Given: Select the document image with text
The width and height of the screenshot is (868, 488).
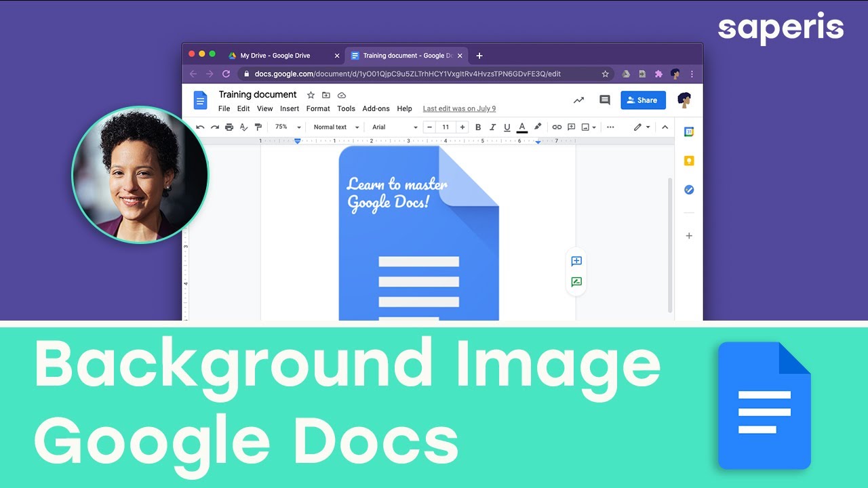Looking at the screenshot, I should 418,234.
